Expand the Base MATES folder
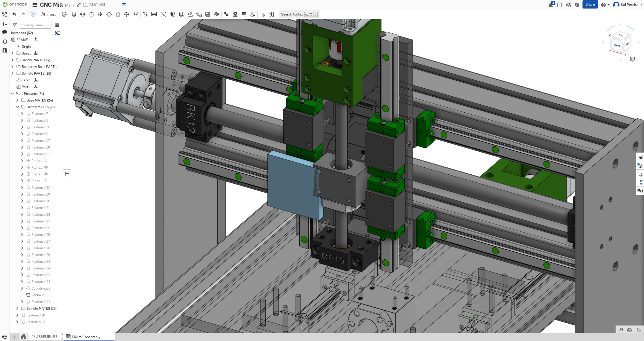This screenshot has height=341, width=644. (17, 100)
